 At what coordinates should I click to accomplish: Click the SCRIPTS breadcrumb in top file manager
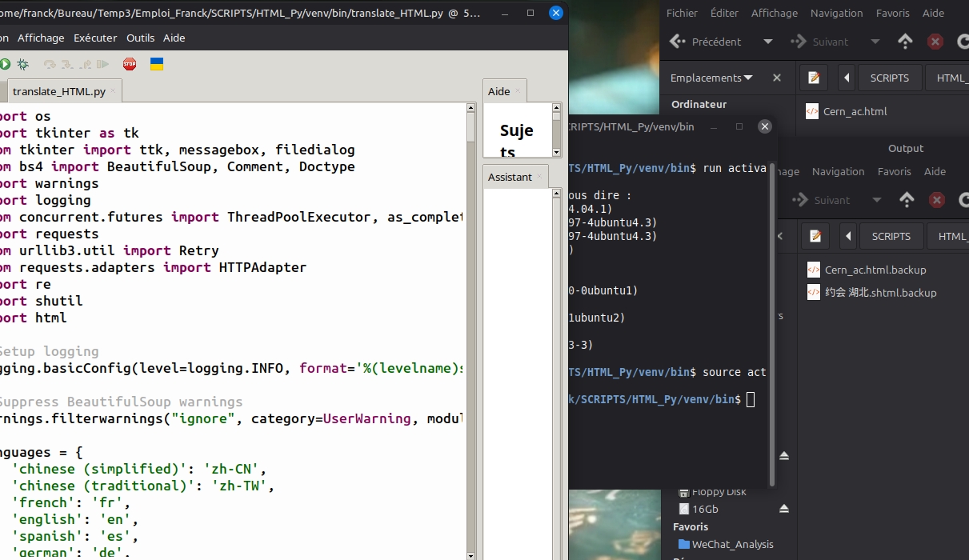click(x=890, y=78)
